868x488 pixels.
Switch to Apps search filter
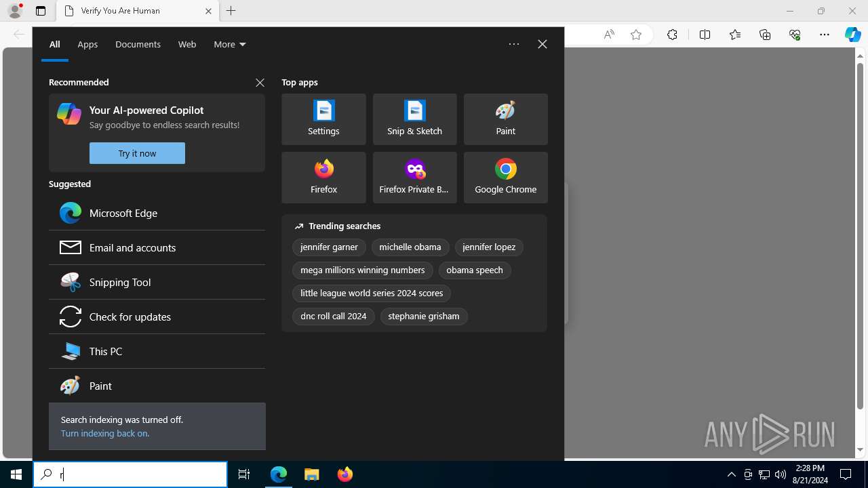[87, 44]
